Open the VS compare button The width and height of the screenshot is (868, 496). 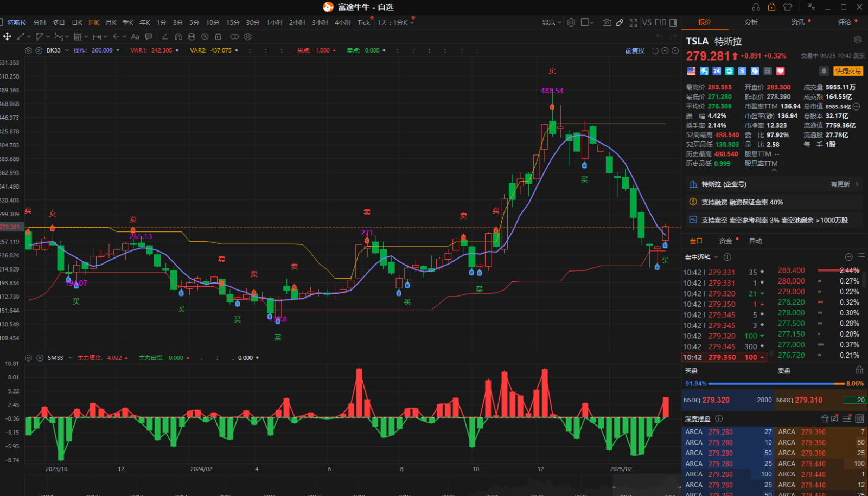[647, 22]
